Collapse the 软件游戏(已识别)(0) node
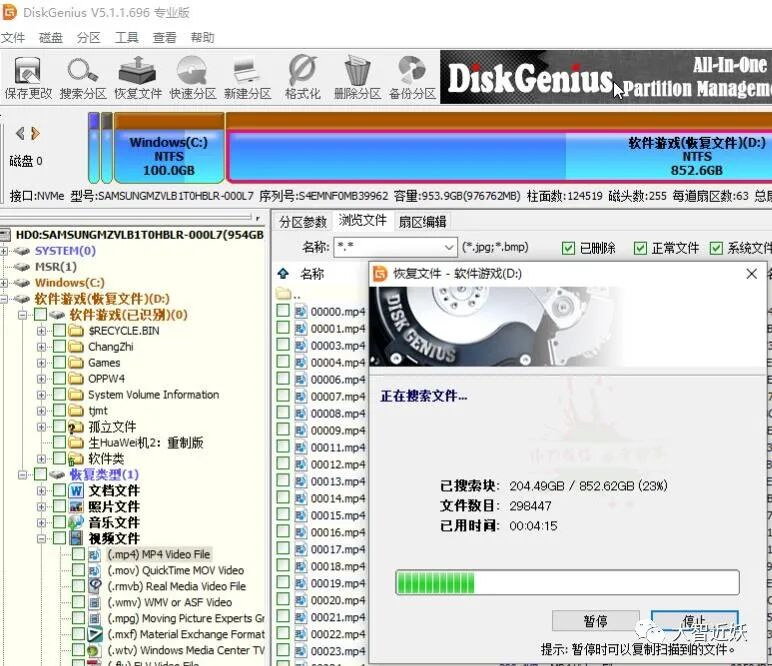 click(x=22, y=315)
